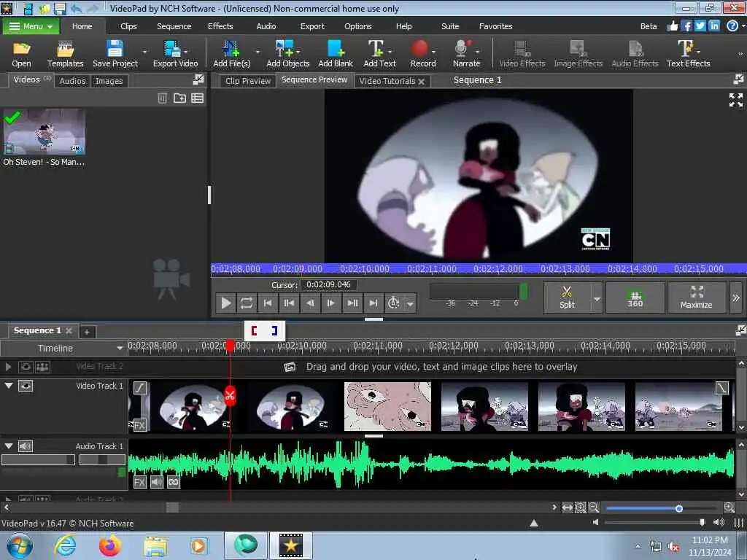747x560 pixels.
Task: Open the Clips ribbon tab
Action: (128, 26)
